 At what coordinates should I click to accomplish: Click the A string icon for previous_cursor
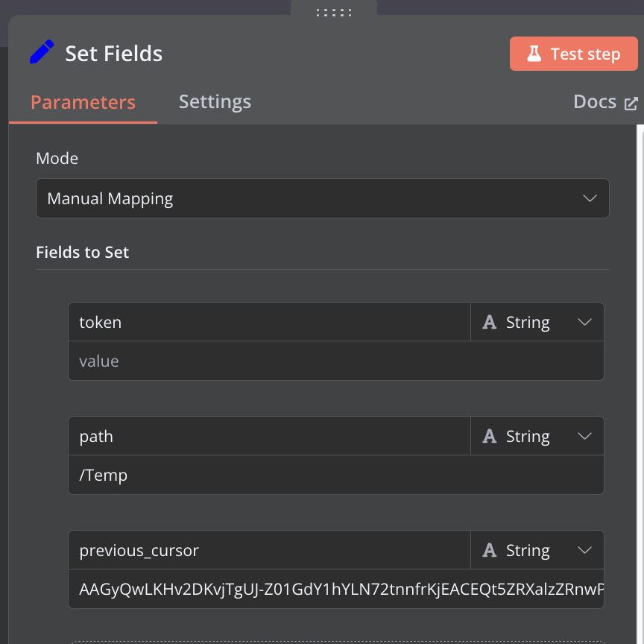pos(489,550)
